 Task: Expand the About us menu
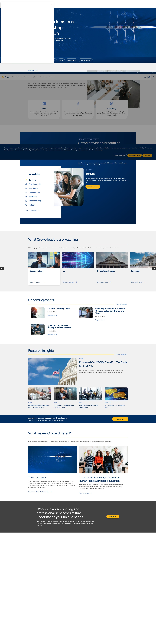click(43, 77)
